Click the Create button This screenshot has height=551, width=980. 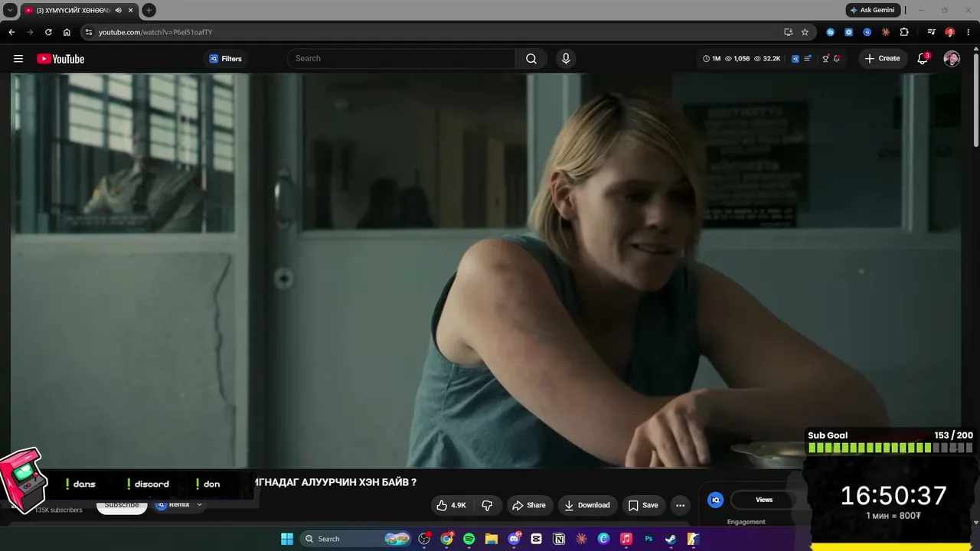coord(882,59)
